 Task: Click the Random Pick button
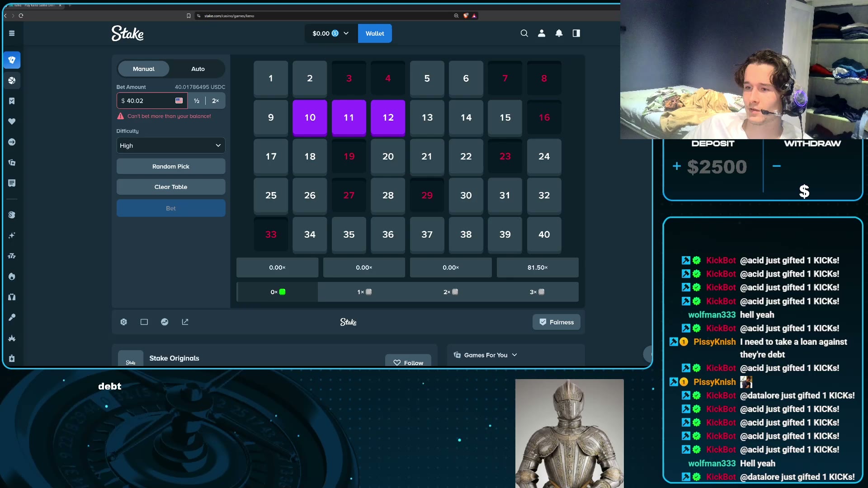click(171, 166)
